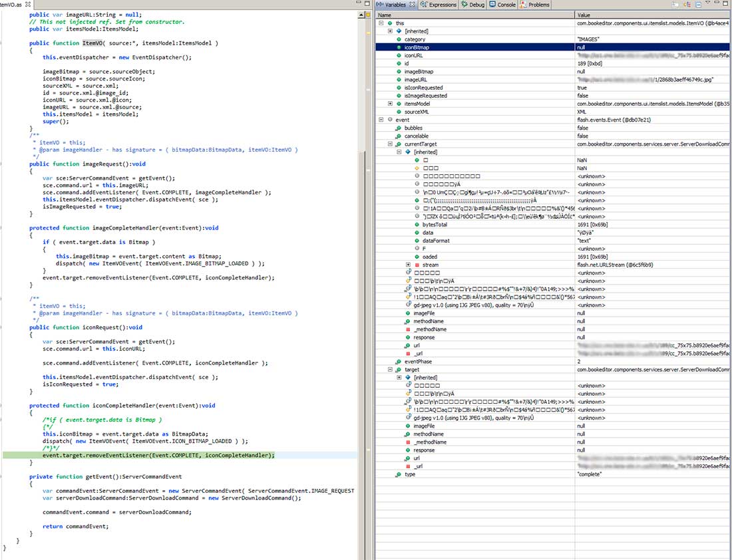The height and width of the screenshot is (560, 732).
Task: Click the getter icon next to cancelable
Action: pyautogui.click(x=398, y=136)
